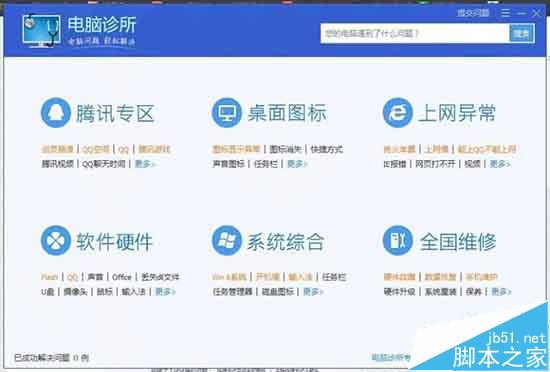
Task: Select the 能上QQ不能上网 link
Action: 487,150
